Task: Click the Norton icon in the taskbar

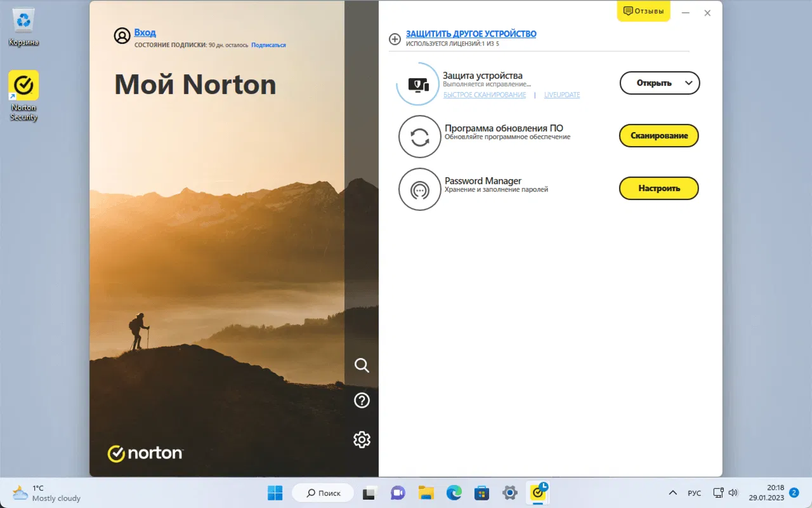Action: 539,492
